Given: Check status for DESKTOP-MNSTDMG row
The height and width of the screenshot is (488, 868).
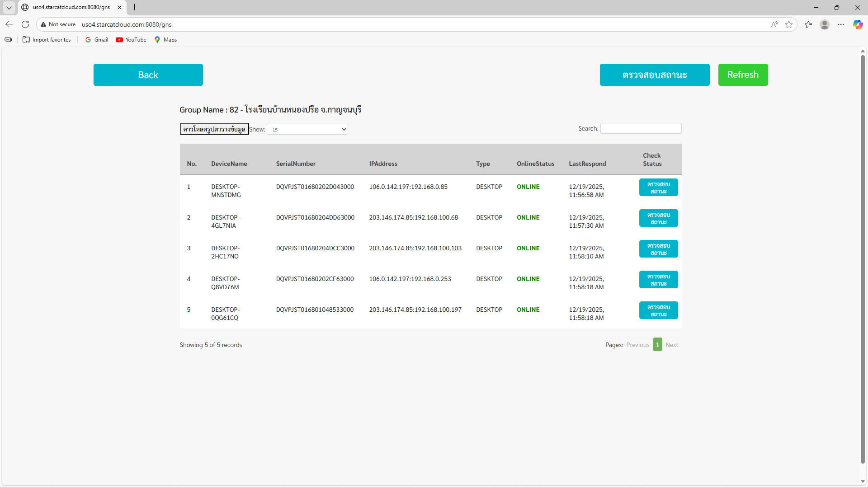Looking at the screenshot, I should [658, 188].
